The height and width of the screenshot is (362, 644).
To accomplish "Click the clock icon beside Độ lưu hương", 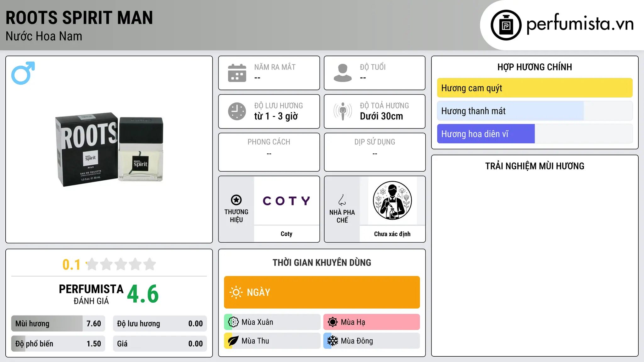I will [x=237, y=111].
